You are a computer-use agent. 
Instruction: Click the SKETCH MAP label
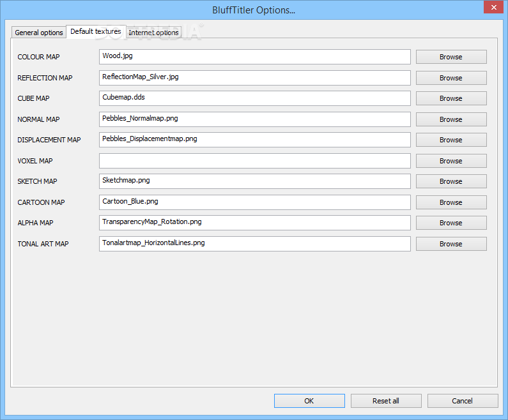(37, 181)
